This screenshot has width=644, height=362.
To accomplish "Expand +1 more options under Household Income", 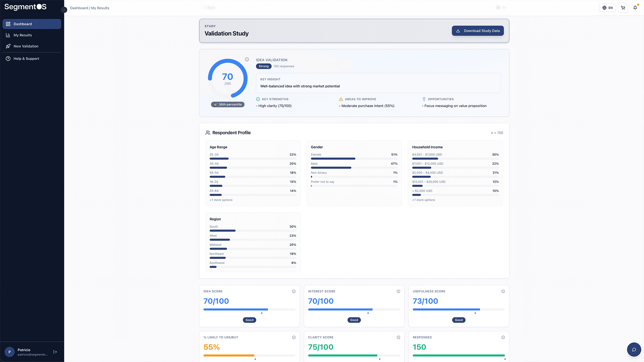I will click(423, 200).
